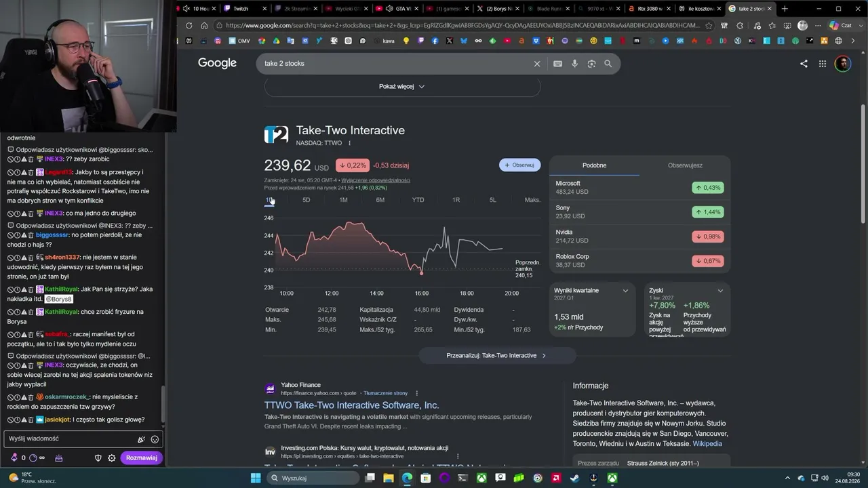The image size is (868, 488).
Task: Switch to the Rtx 3080 browser tab
Action: (x=649, y=9)
